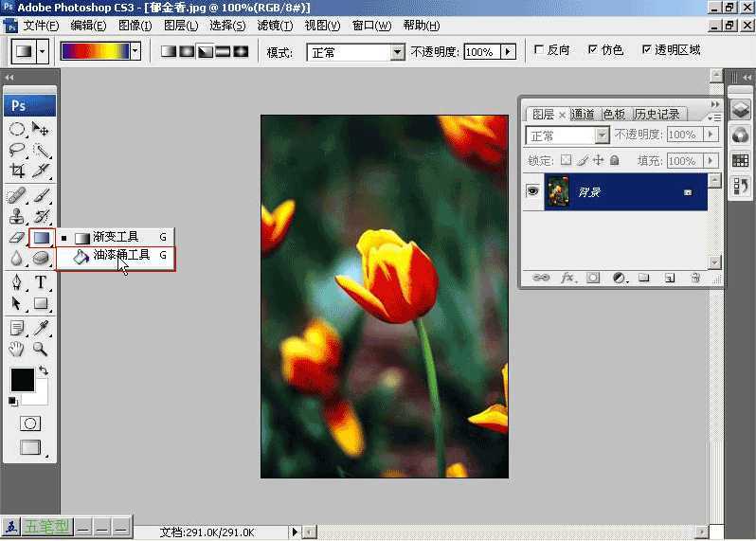This screenshot has height=541, width=756.
Task: Click the 不透明度 opacity field in options bar
Action: 481,52
